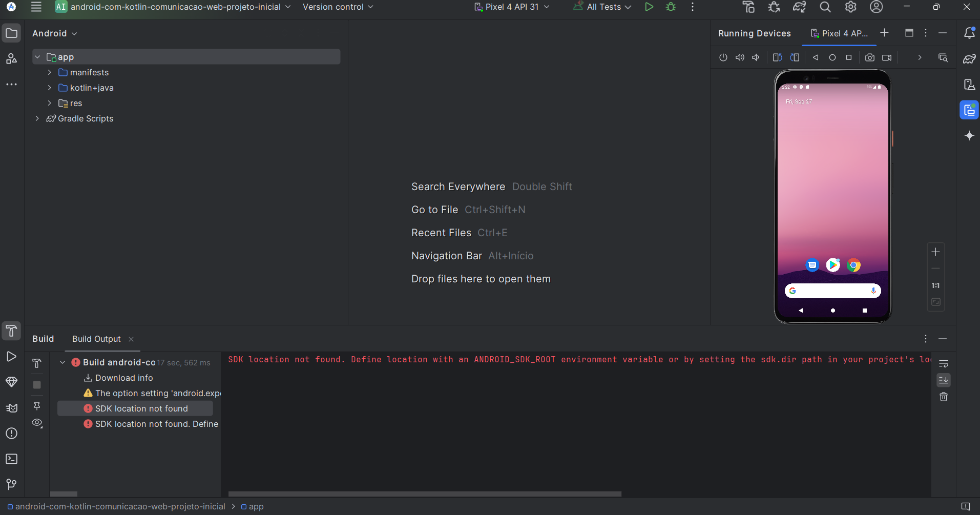Open the Problems tool window
Image resolution: width=980 pixels, height=515 pixels.
click(x=11, y=434)
